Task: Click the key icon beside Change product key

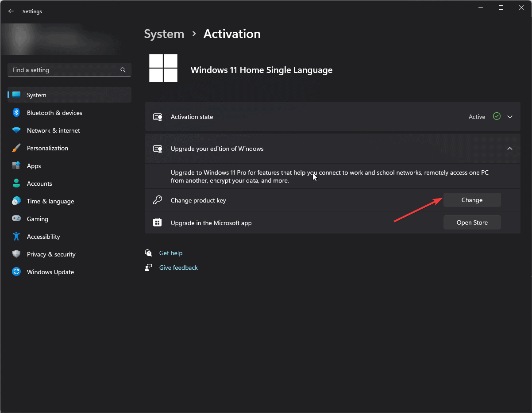Action: tap(158, 200)
